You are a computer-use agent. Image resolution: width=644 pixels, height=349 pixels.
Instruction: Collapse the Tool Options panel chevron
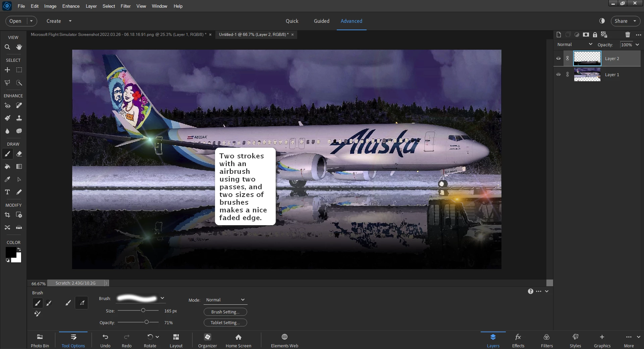pos(547,291)
